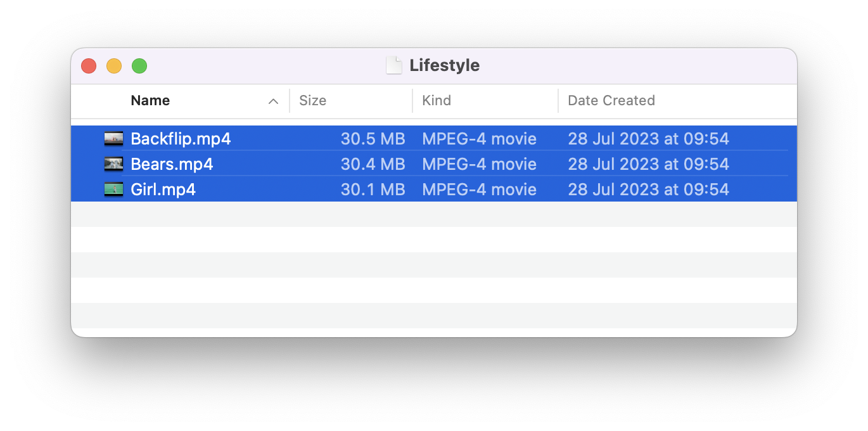Minimize the Lifestyle window with yellow button
This screenshot has height=431, width=868.
[x=114, y=66]
